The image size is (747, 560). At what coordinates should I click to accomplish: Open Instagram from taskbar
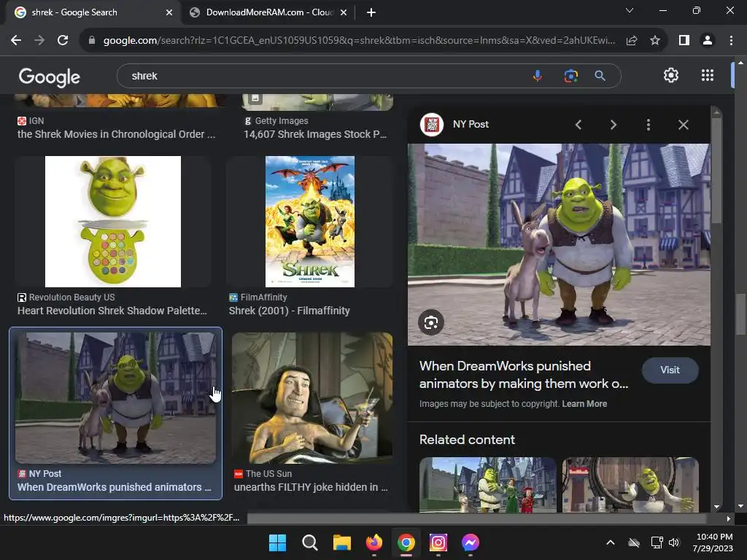438,542
